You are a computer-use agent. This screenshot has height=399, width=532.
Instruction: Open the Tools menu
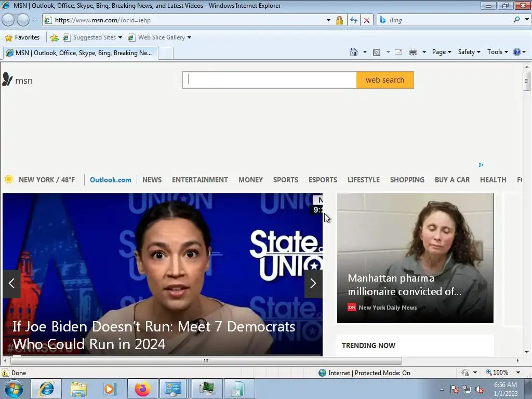point(497,52)
